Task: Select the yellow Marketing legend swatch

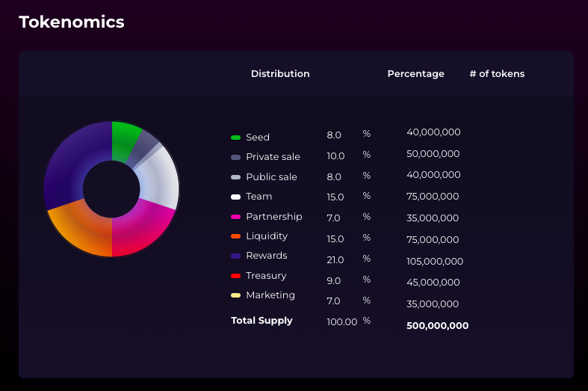Action: (235, 295)
